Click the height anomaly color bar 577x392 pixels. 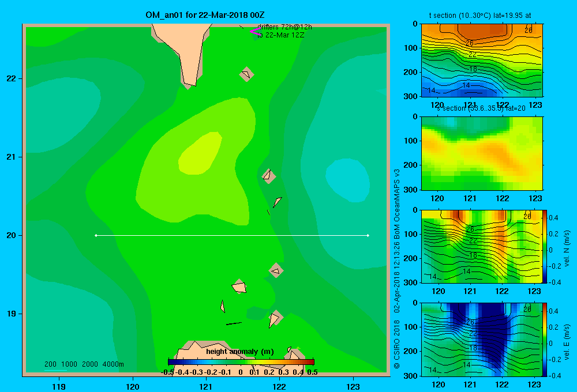tap(241, 362)
